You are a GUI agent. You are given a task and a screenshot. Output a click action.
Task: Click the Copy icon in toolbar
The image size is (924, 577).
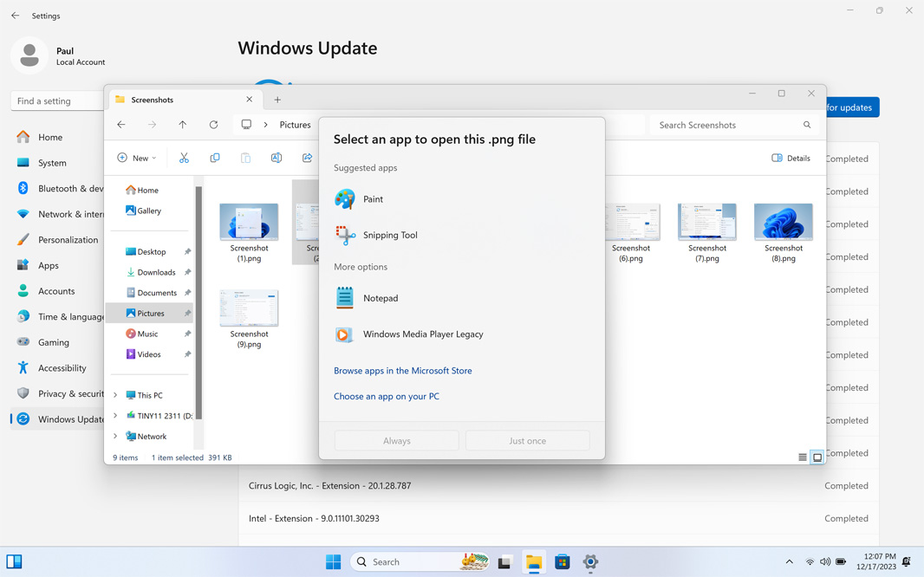tap(215, 158)
